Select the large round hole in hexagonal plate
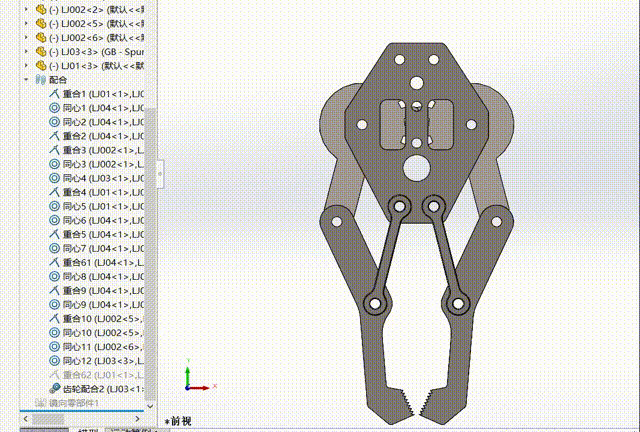 click(416, 168)
